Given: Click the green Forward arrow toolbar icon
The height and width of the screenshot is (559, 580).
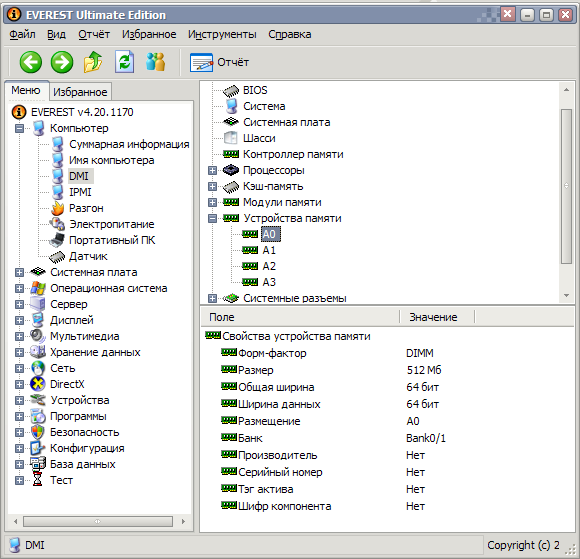Looking at the screenshot, I should pos(62,62).
